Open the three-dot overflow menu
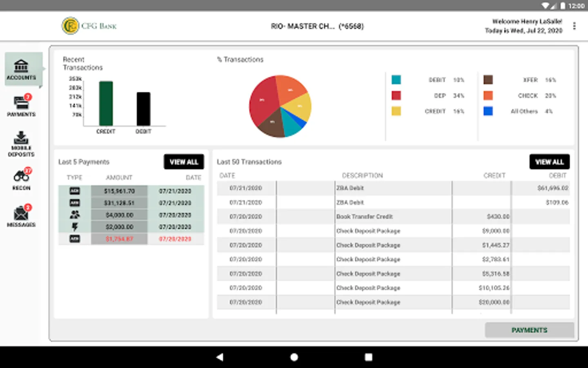This screenshot has width=588, height=368. click(x=574, y=26)
